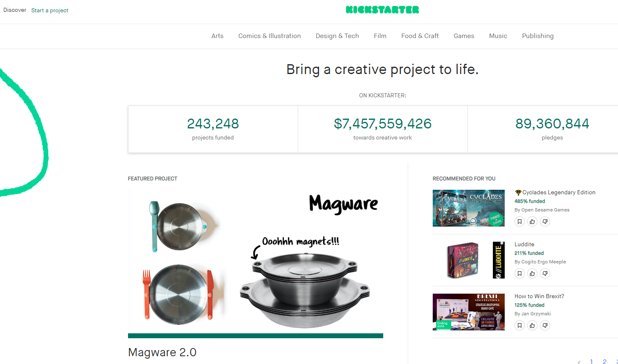Thumbs up the Cyclades Legendary Edition project
The width and height of the screenshot is (618, 364).
(x=532, y=222)
